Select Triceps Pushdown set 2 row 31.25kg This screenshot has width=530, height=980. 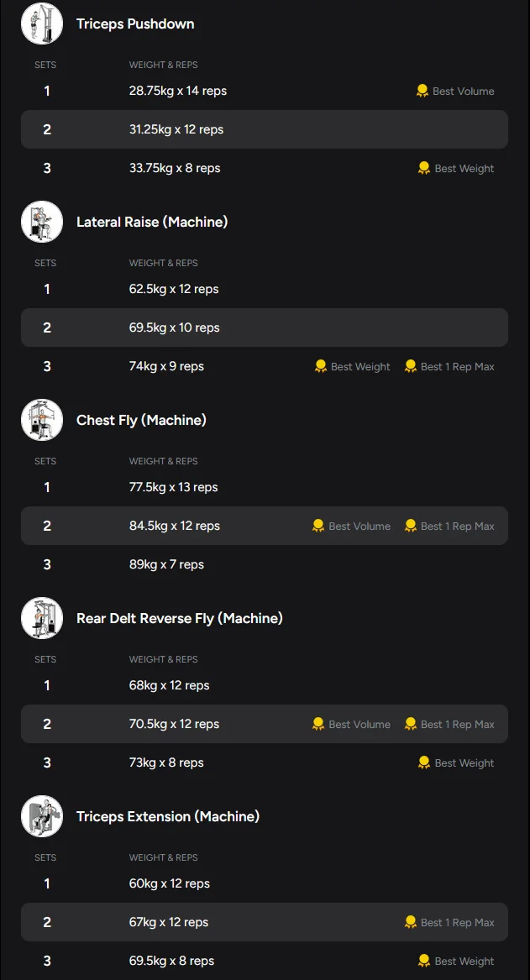click(264, 129)
